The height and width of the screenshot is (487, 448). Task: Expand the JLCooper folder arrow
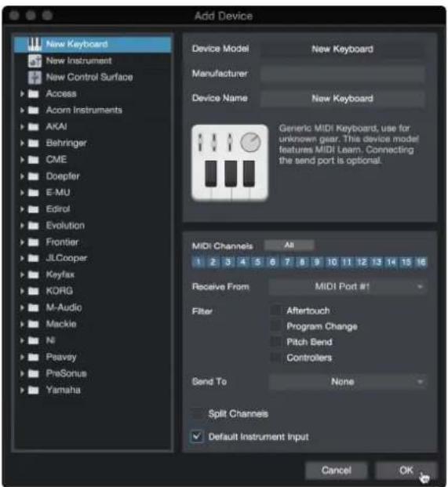[22, 258]
